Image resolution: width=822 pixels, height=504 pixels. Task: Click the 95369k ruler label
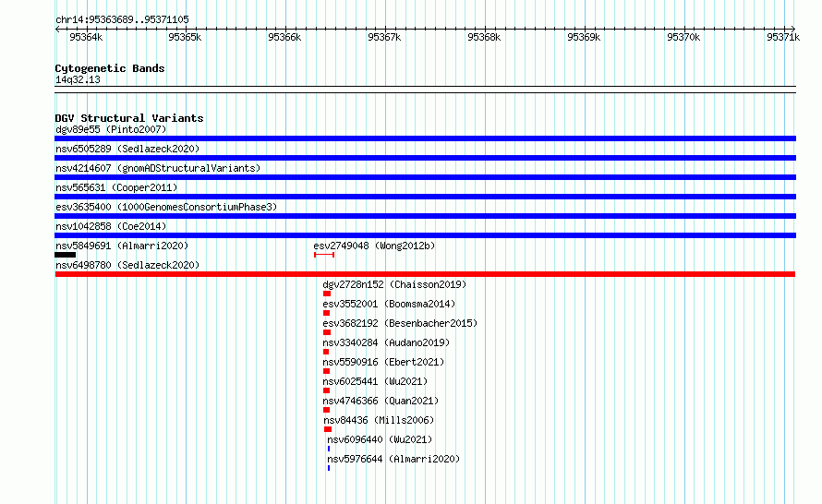point(584,37)
